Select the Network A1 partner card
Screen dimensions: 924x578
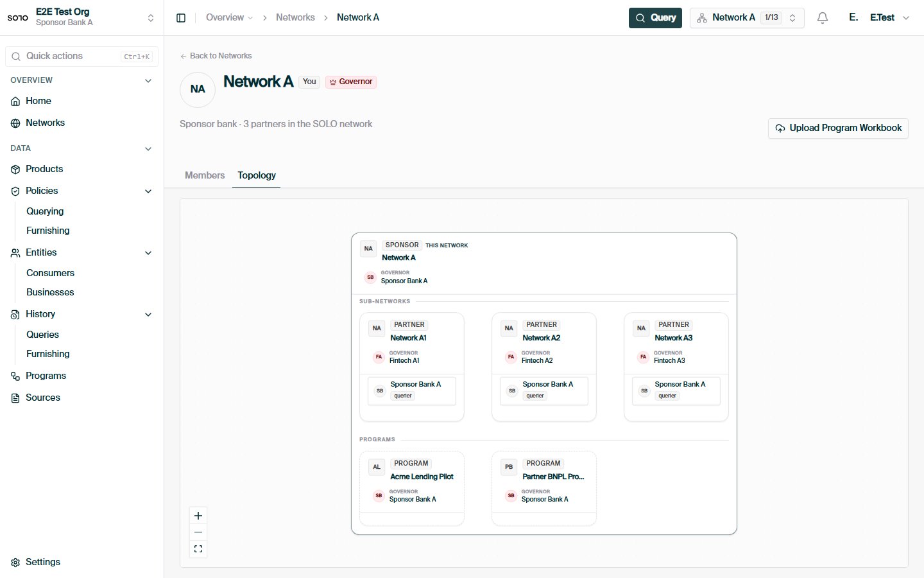(x=412, y=367)
